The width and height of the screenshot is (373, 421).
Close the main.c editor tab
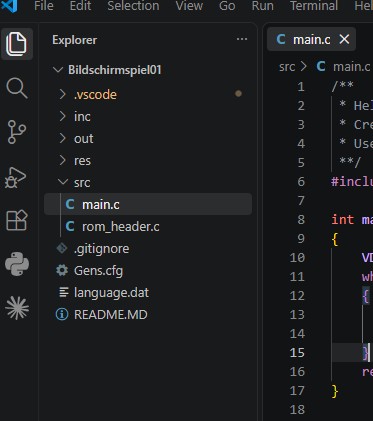344,39
